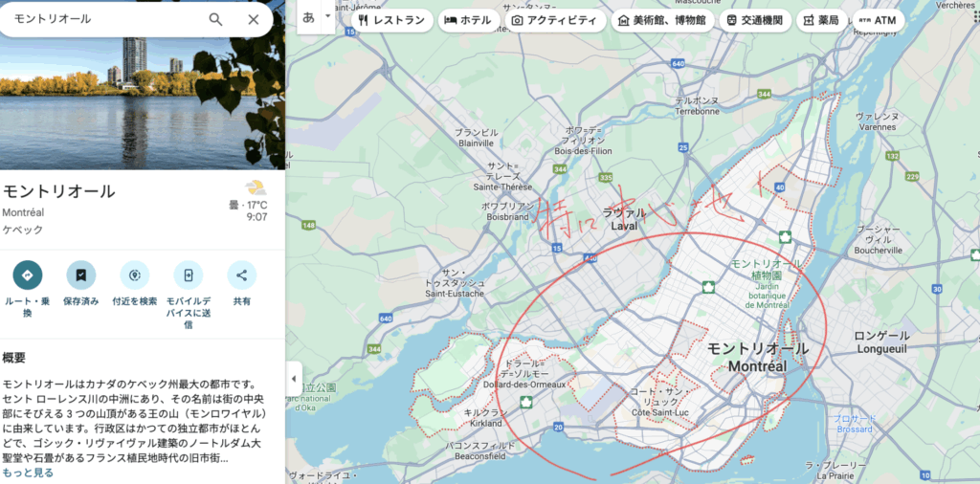This screenshot has height=484, width=980.
Task: Select the ATM filter chip
Action: click(878, 20)
